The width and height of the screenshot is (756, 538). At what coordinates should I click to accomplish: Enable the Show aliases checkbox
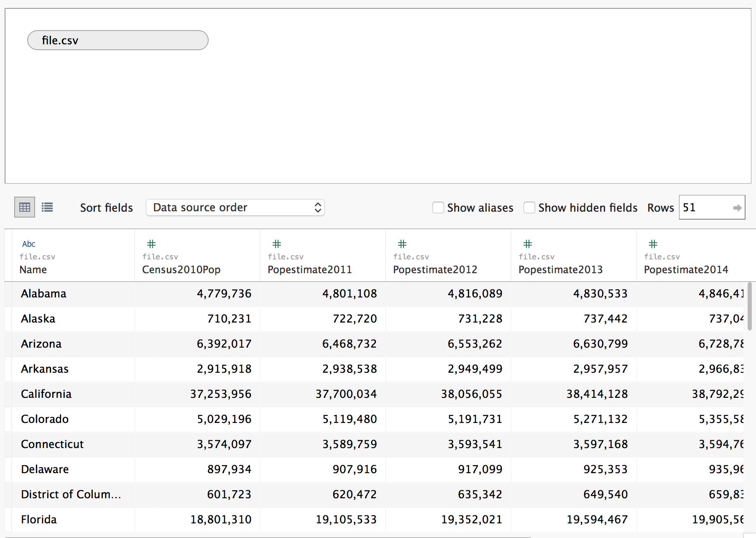(x=438, y=208)
